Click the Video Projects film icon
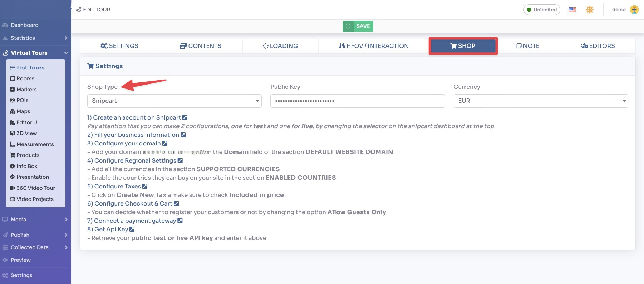 [13, 199]
